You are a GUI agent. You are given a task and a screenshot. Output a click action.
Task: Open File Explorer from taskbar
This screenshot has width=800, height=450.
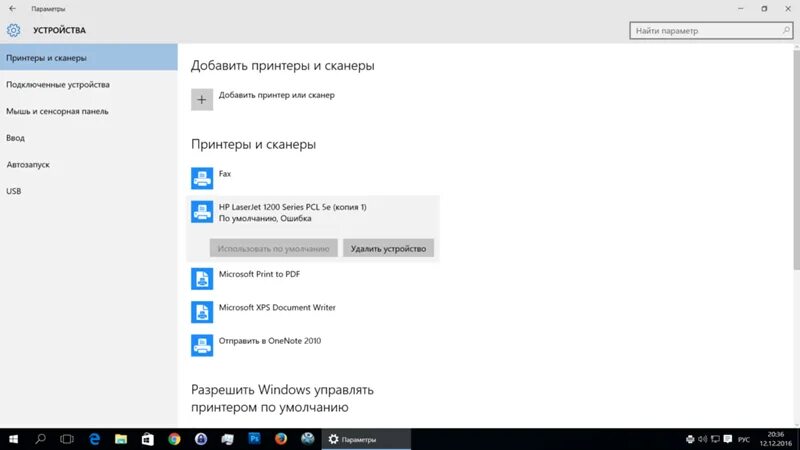point(121,439)
